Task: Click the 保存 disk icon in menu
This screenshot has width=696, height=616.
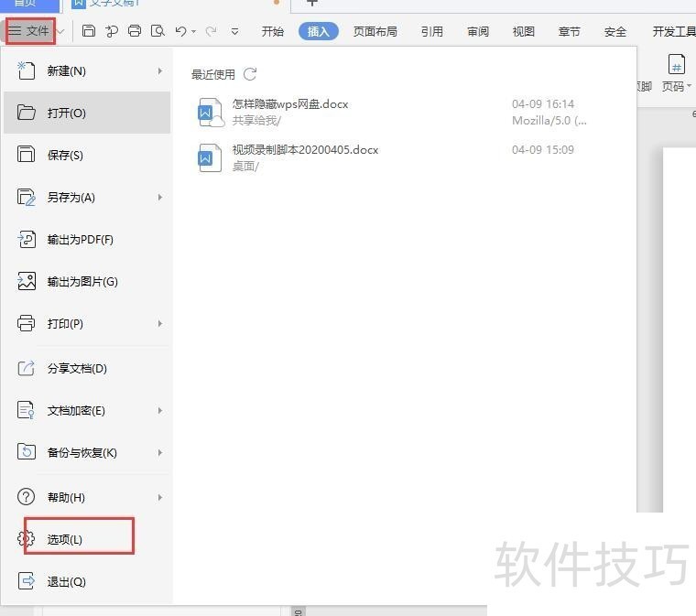Action: (26, 154)
